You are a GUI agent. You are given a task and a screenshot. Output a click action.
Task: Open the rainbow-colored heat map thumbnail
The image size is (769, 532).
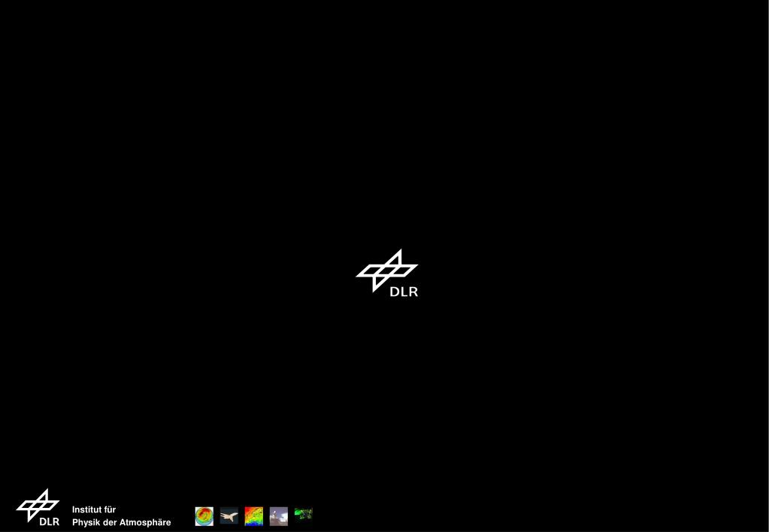point(254,516)
